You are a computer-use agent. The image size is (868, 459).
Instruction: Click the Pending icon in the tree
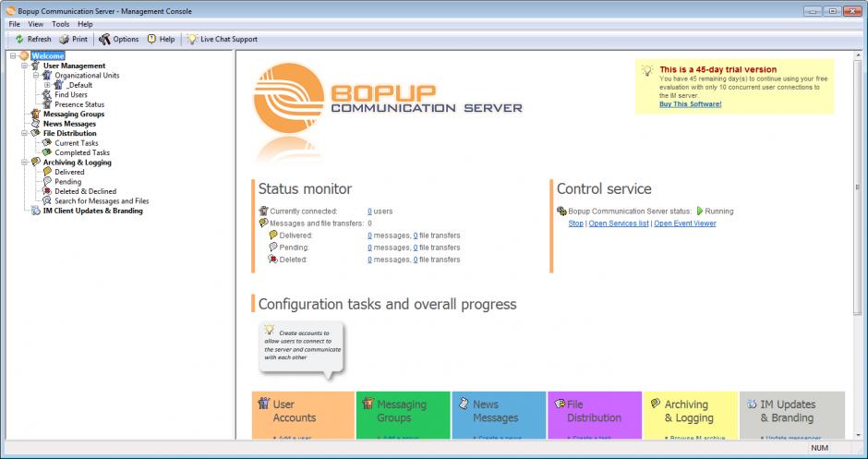47,182
